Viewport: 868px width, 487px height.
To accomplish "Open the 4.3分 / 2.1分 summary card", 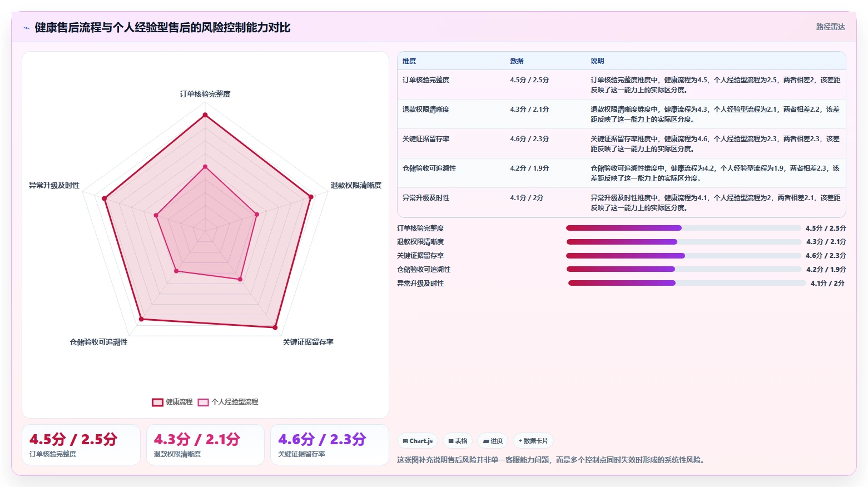I will (205, 445).
